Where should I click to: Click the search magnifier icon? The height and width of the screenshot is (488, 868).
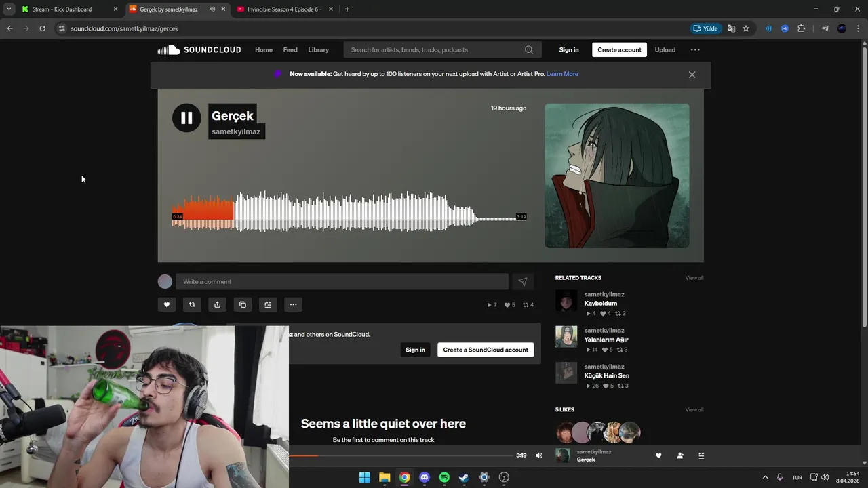(529, 49)
